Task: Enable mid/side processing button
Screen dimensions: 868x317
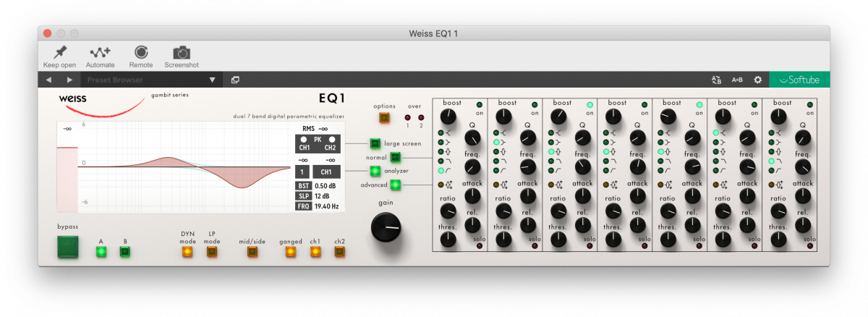Action: pyautogui.click(x=252, y=252)
